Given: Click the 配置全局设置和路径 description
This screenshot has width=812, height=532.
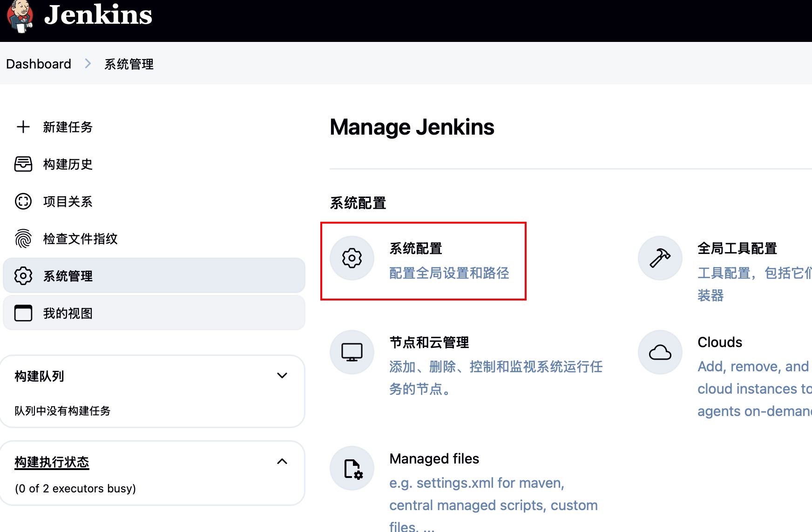Looking at the screenshot, I should 449,273.
